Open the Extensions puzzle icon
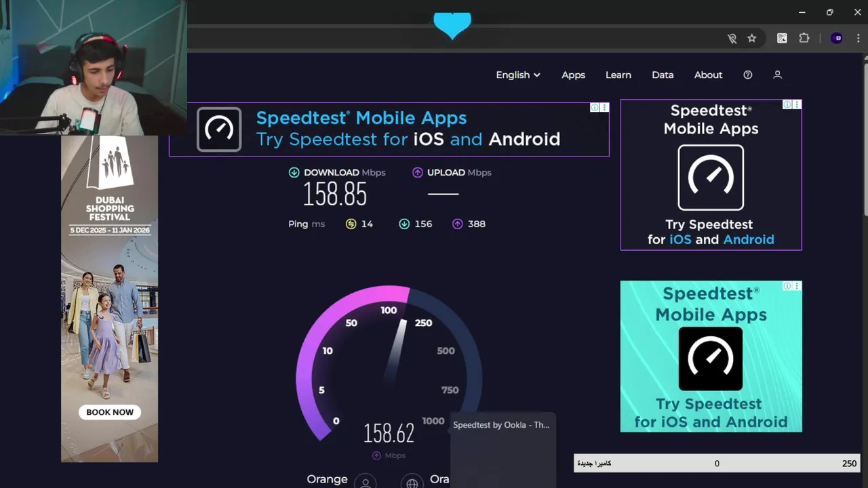 [x=804, y=39]
